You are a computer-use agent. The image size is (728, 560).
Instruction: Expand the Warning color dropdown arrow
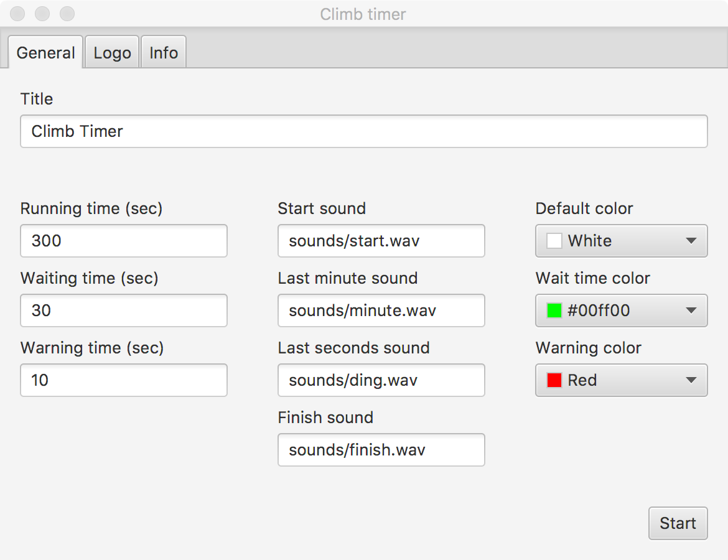691,380
